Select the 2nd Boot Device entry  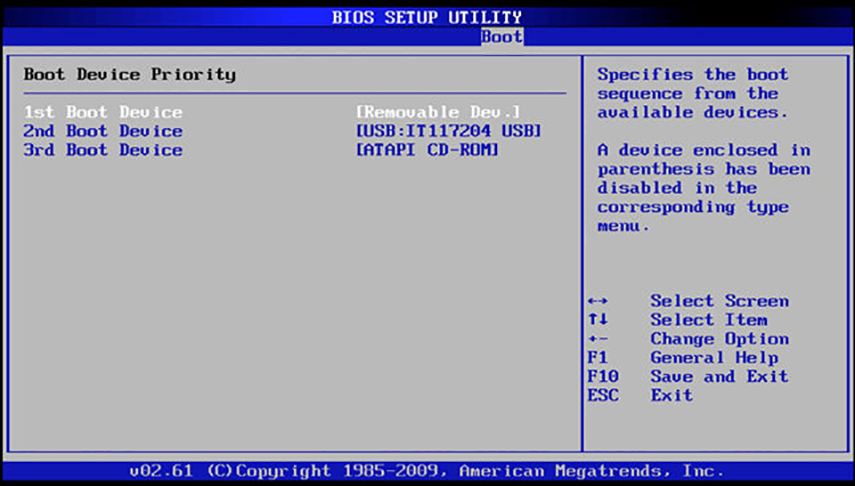(103, 131)
